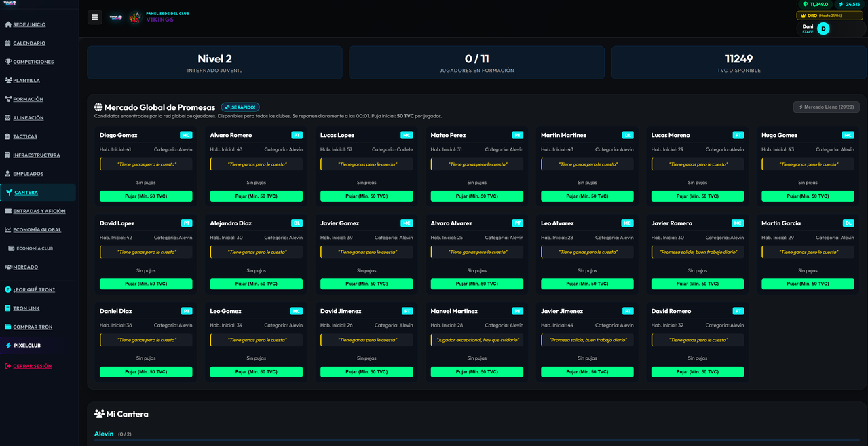
Task: Click the Mercado Lleno (20/20) button
Action: click(827, 107)
